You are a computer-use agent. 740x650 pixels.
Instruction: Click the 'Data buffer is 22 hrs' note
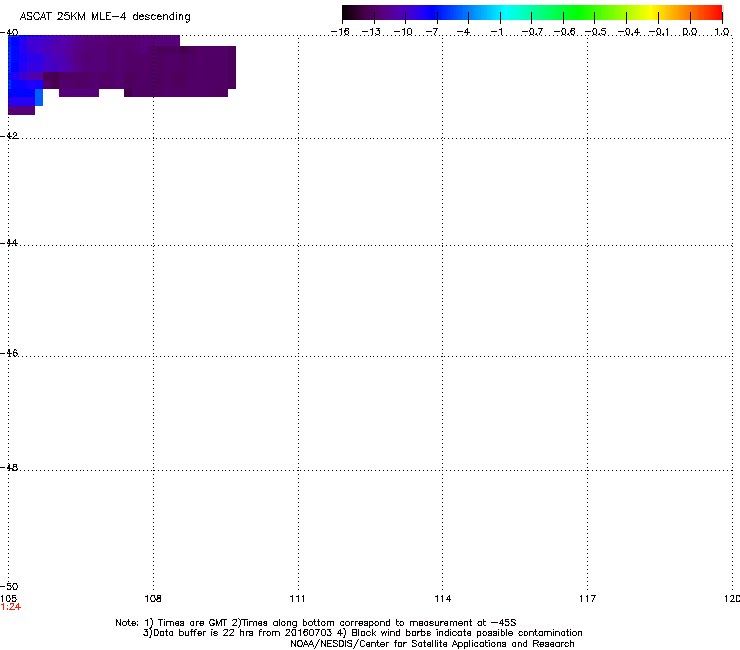(363, 633)
